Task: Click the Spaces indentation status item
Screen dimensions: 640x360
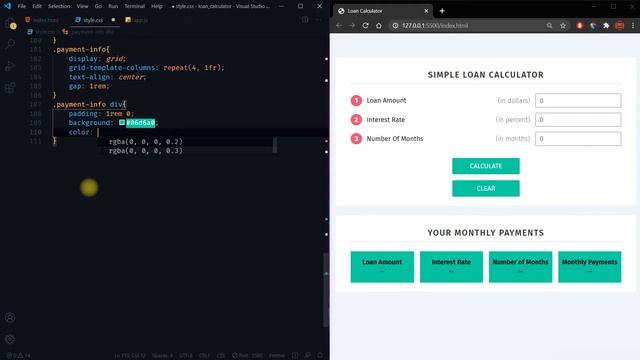Action: (x=162, y=356)
